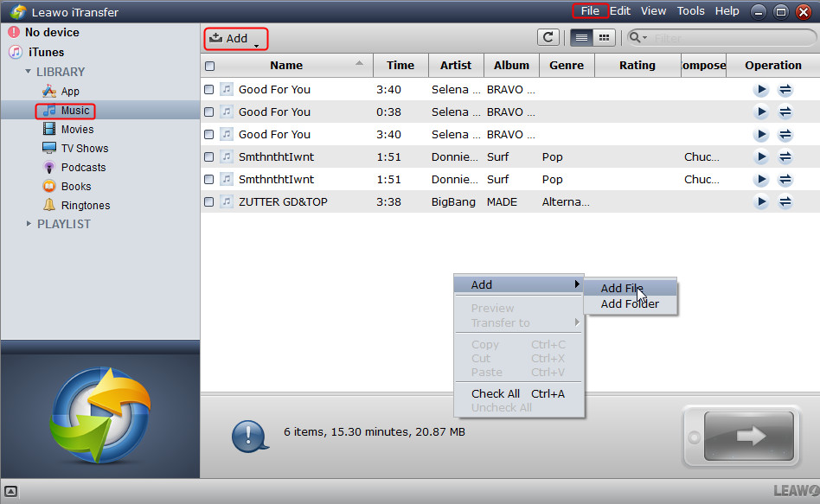
Task: Click the No device entry
Action: [43, 32]
